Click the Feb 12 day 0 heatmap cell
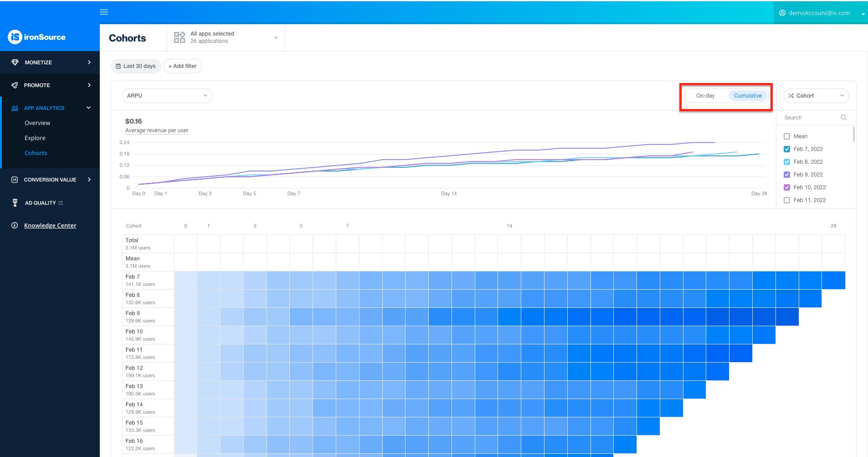The height and width of the screenshot is (457, 868). [x=185, y=371]
